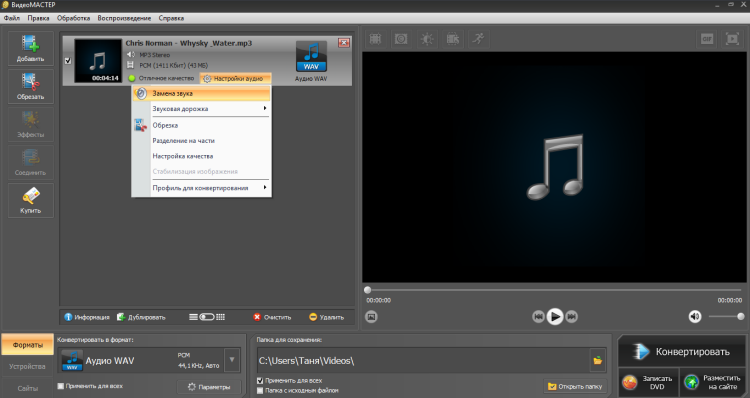Open the Настройки аудио dropdown

[235, 78]
